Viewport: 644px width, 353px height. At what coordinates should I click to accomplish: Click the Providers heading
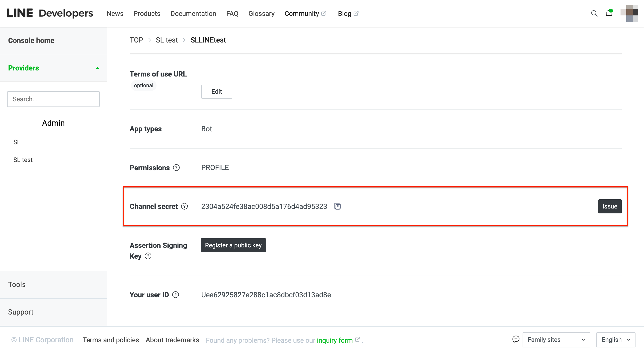(23, 68)
